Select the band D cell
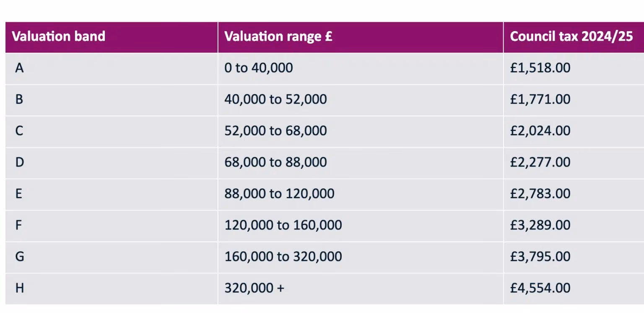The image size is (644, 313). click(x=19, y=162)
